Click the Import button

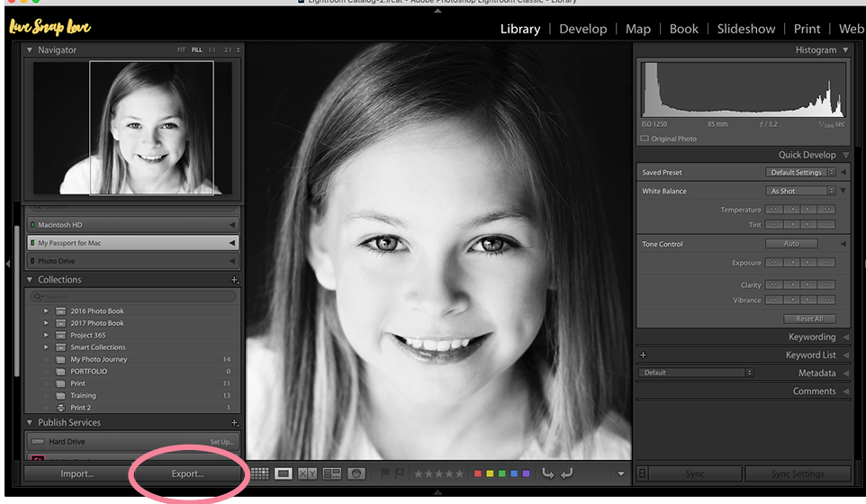pos(77,473)
